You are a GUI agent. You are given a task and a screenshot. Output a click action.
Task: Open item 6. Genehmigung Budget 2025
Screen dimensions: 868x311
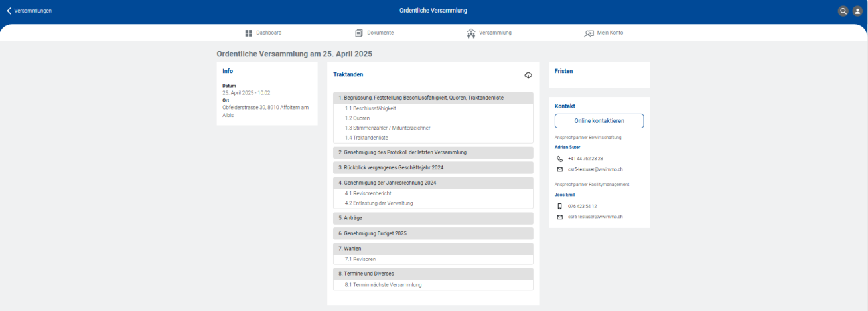(433, 233)
